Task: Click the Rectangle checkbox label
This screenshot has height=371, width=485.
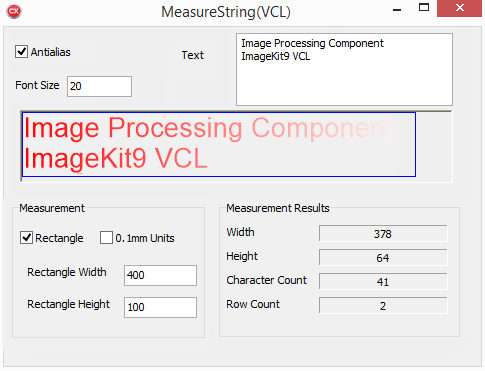Action: point(59,238)
